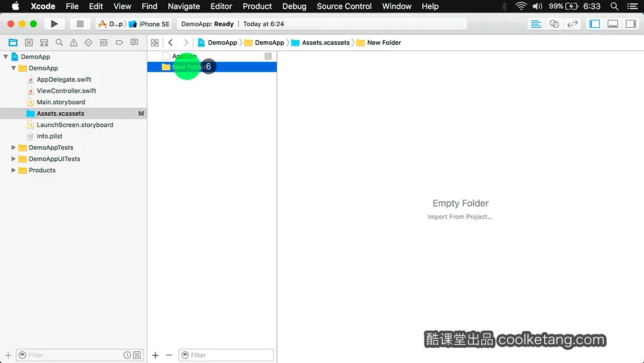Screen dimensions: 644x363
Task: Choose the iPhone SE run destination
Action: coord(149,24)
